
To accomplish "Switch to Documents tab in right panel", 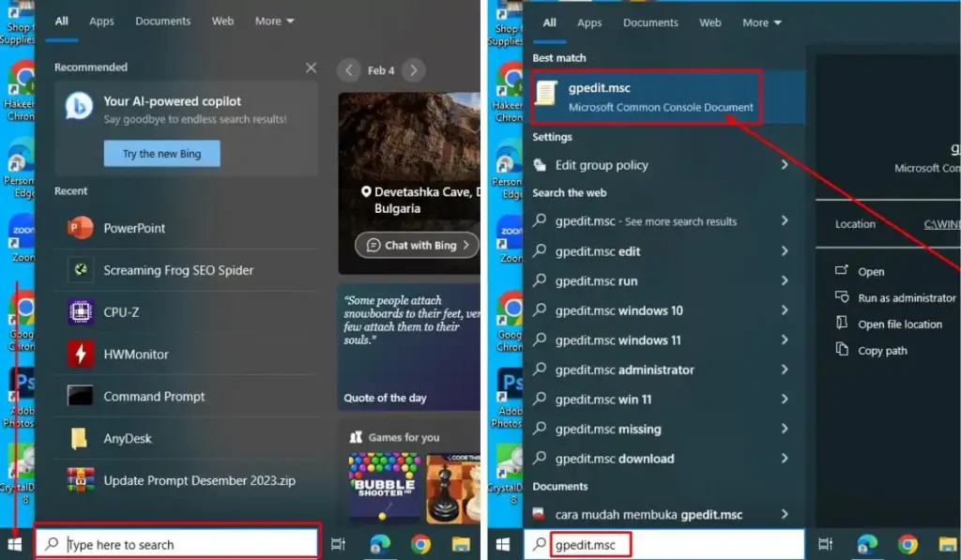I will coord(650,23).
